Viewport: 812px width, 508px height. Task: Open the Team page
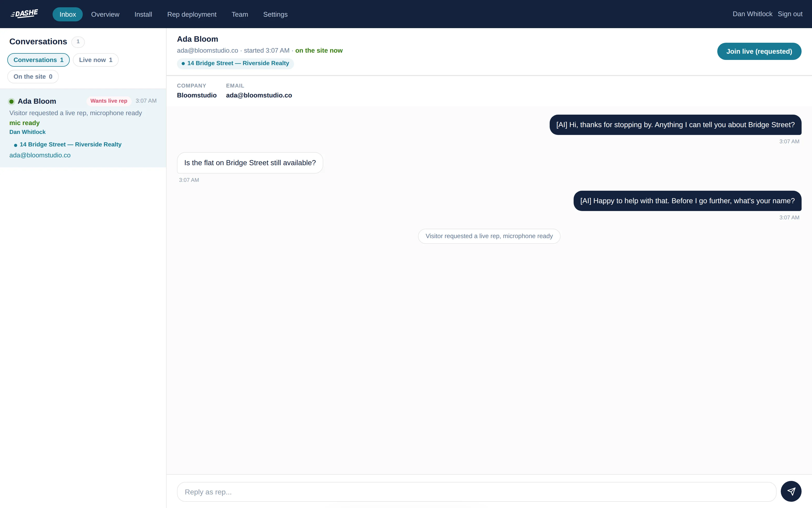click(x=240, y=14)
